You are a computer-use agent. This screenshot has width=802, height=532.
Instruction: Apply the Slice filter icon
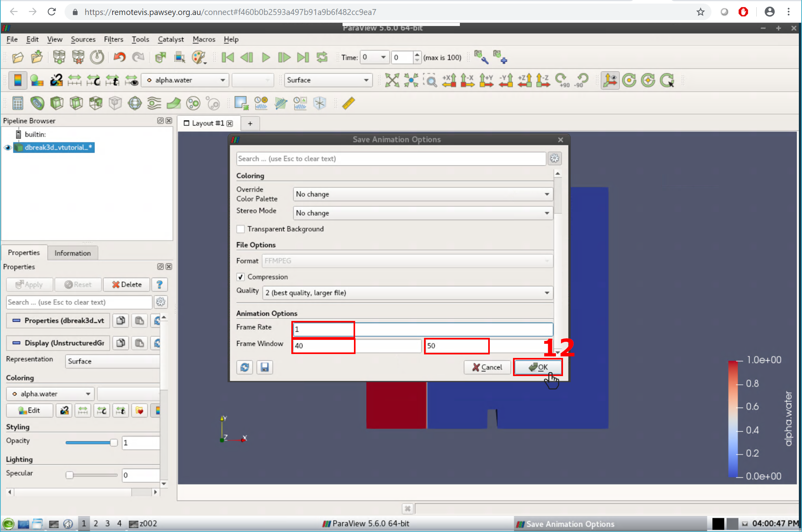(x=76, y=103)
